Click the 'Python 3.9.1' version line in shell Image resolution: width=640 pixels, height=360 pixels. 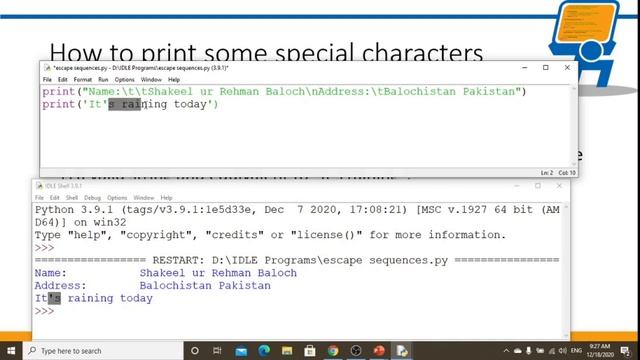coord(297,210)
